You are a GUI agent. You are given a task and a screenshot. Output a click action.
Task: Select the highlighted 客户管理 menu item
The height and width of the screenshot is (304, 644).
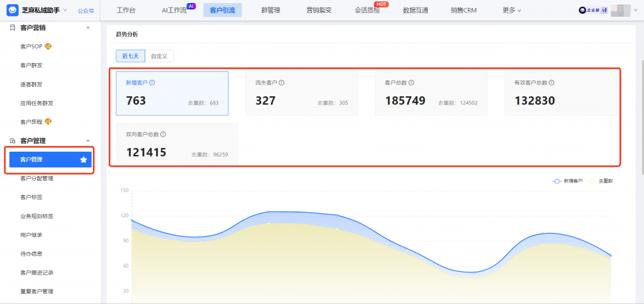click(x=50, y=159)
